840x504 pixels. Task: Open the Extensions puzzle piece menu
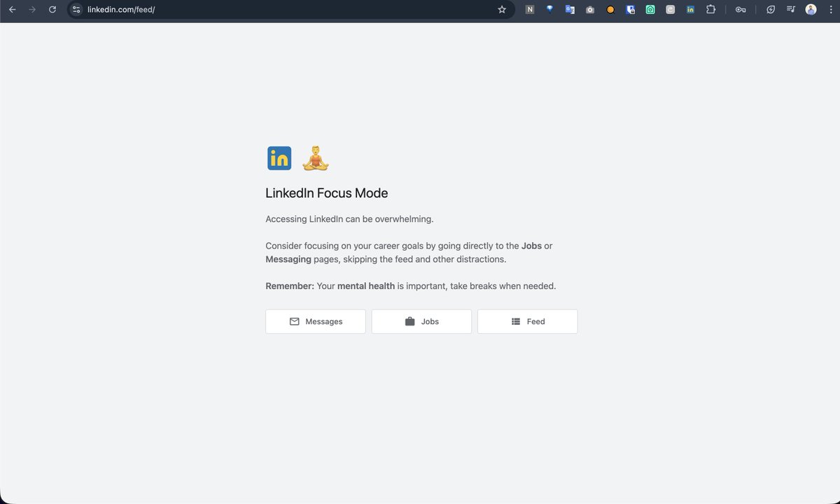[710, 10]
